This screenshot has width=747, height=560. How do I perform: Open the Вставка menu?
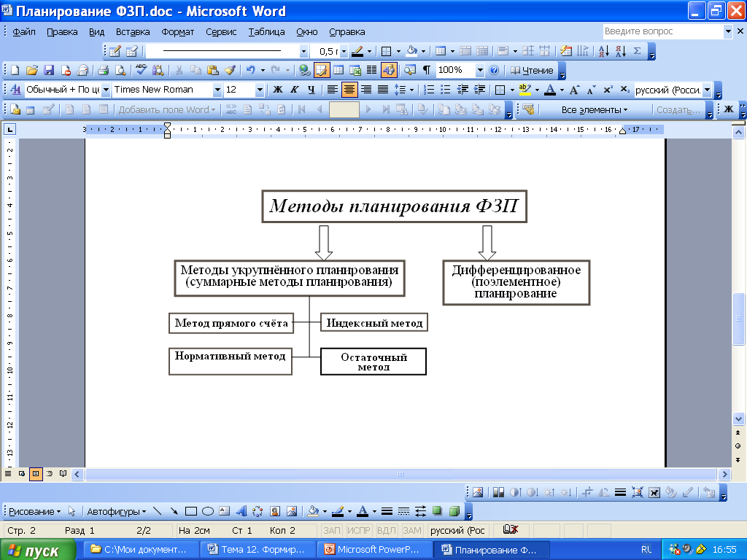pos(133,32)
